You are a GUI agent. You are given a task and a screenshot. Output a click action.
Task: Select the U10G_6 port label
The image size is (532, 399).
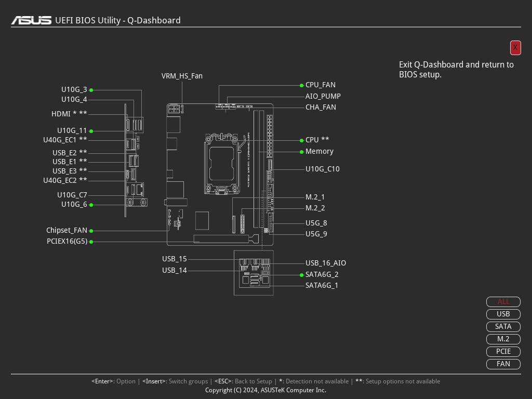[74, 204]
